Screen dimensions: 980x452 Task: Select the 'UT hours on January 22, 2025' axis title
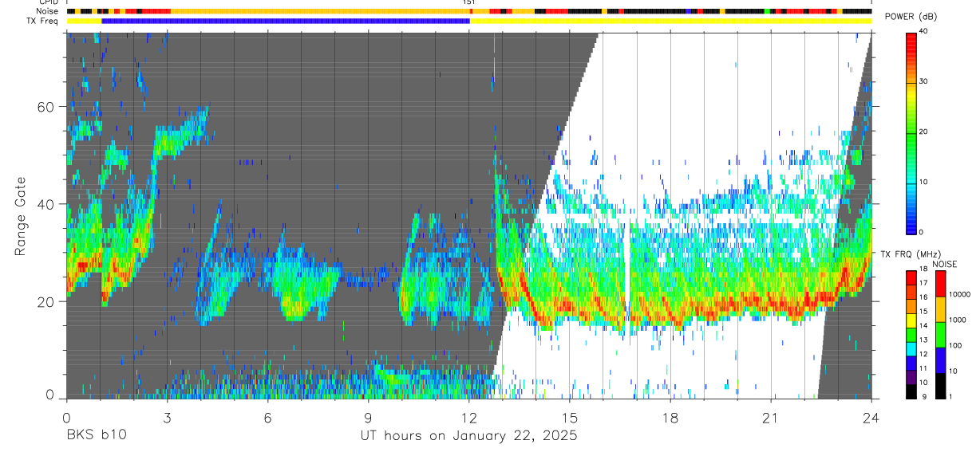tap(468, 436)
